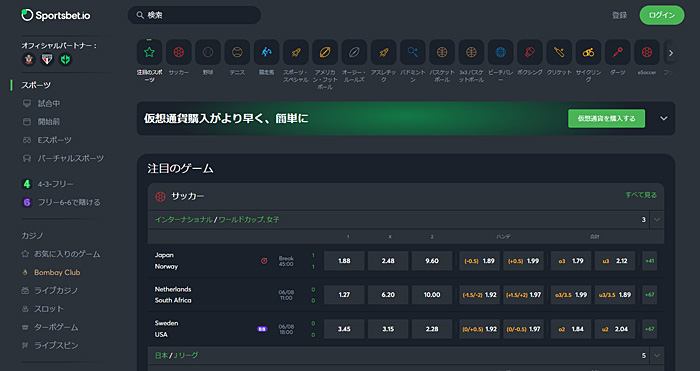The height and width of the screenshot is (371, 700).
Task: Click the green login (ログイン) button
Action: [662, 15]
